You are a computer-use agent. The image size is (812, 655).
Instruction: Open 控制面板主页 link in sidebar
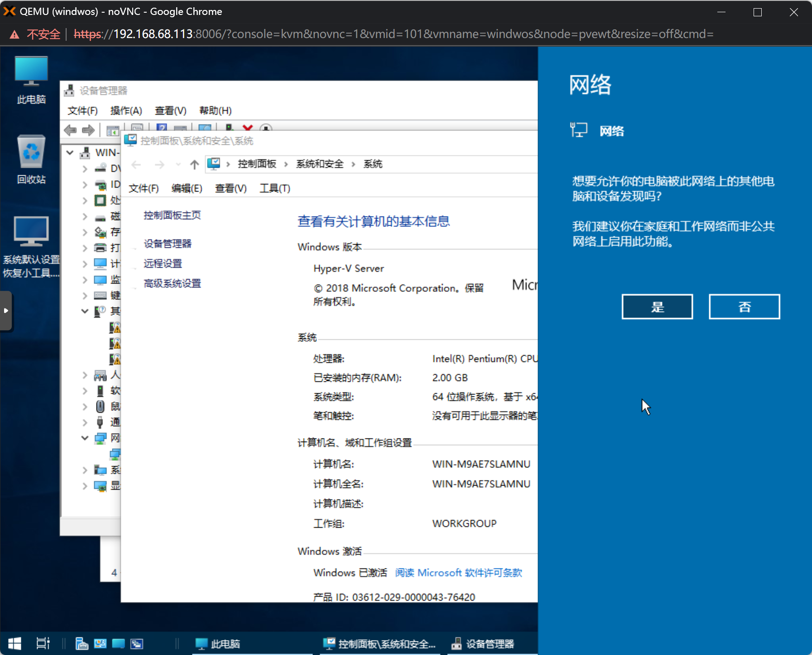pos(172,215)
